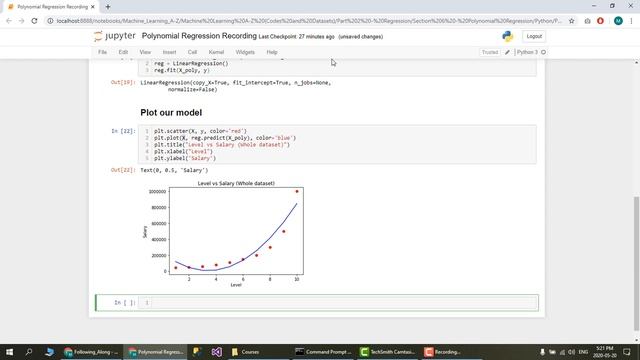Open the notification center icon
Image resolution: width=640 pixels, height=360 pixels.
[627, 352]
